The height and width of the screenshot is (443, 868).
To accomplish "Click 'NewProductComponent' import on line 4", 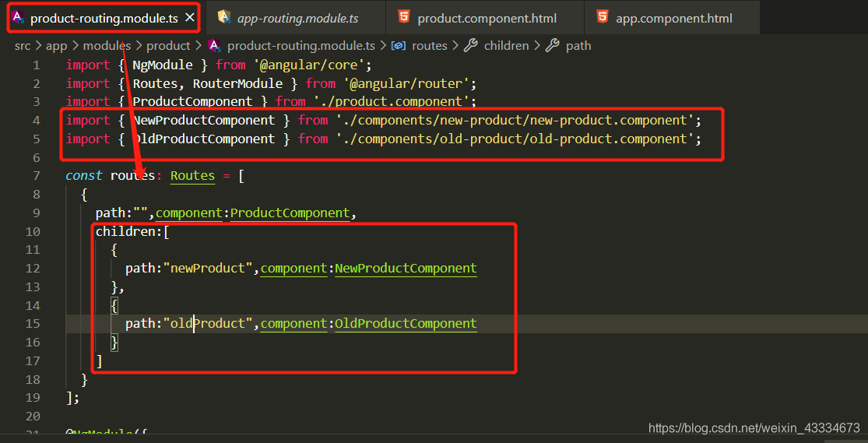I will tap(204, 120).
